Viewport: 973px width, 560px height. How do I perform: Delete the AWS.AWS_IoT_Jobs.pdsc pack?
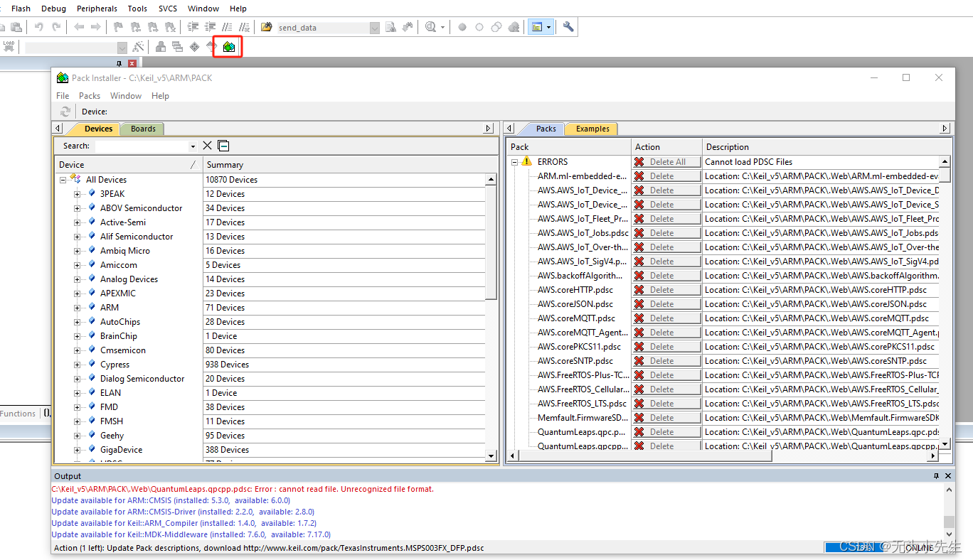coord(666,233)
